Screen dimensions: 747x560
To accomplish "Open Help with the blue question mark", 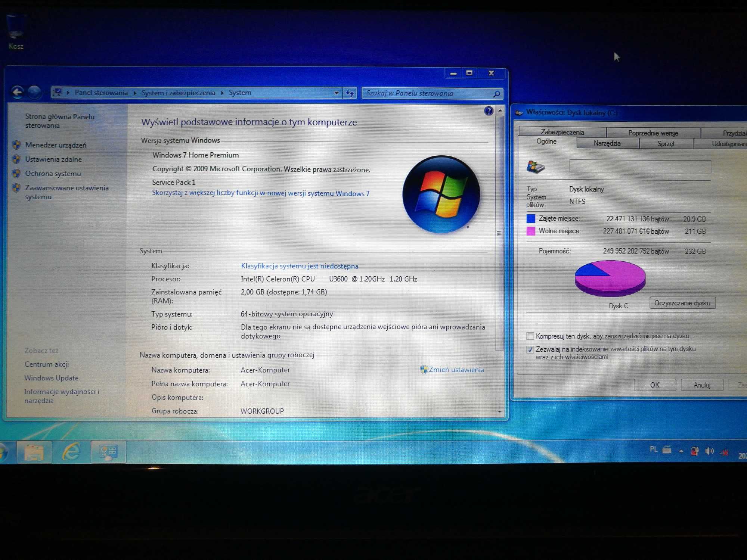I will click(x=489, y=111).
